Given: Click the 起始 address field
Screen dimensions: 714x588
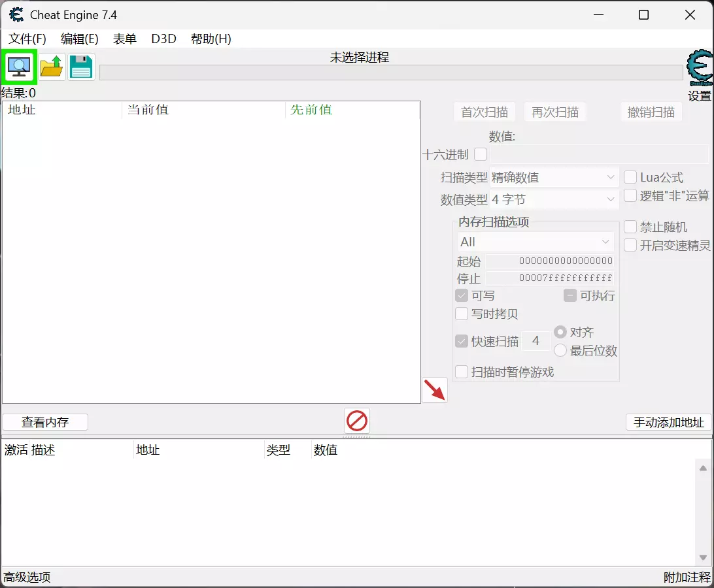Looking at the screenshot, I should click(550, 261).
